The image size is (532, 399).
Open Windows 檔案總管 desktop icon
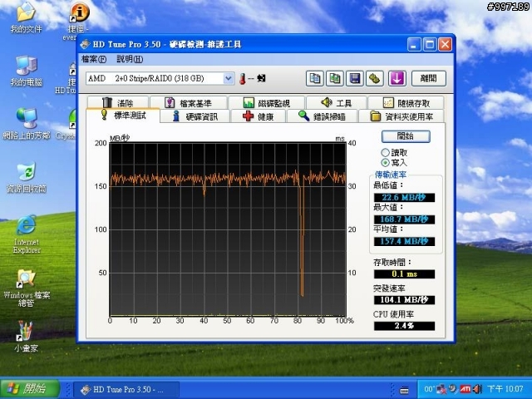tap(26, 288)
